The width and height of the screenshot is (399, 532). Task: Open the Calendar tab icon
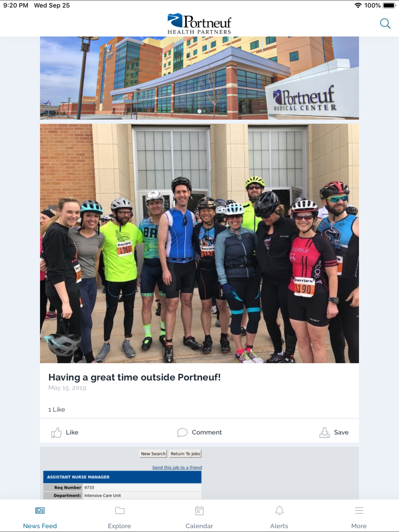coord(199,510)
